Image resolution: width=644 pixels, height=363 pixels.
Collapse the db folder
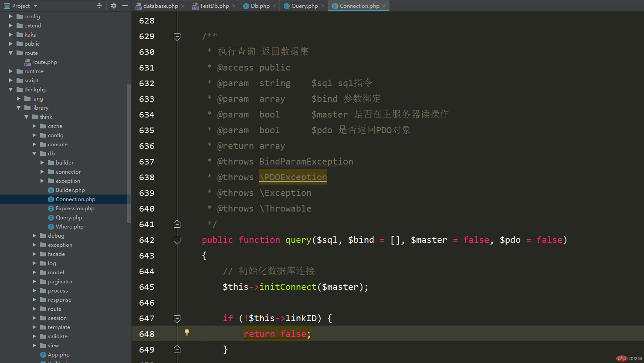(34, 153)
